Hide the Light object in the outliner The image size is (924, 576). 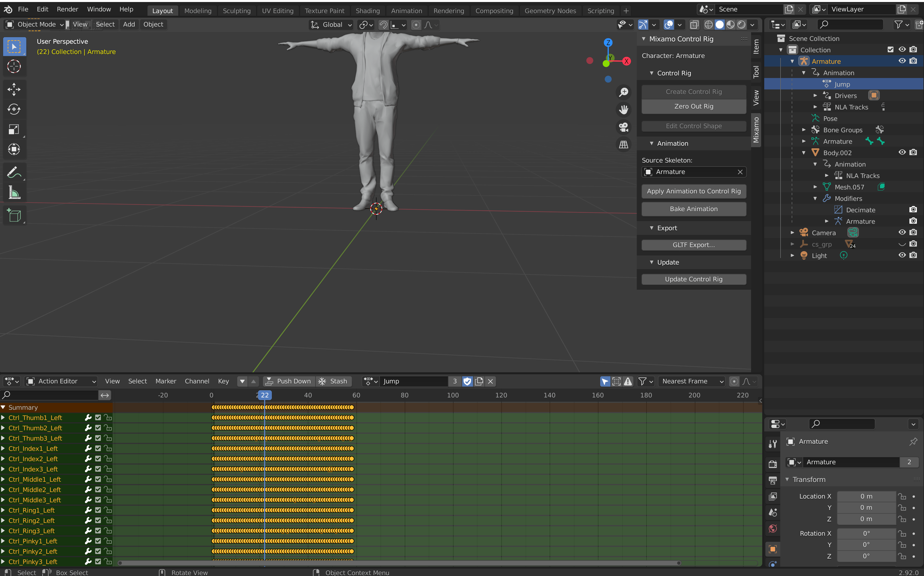902,255
